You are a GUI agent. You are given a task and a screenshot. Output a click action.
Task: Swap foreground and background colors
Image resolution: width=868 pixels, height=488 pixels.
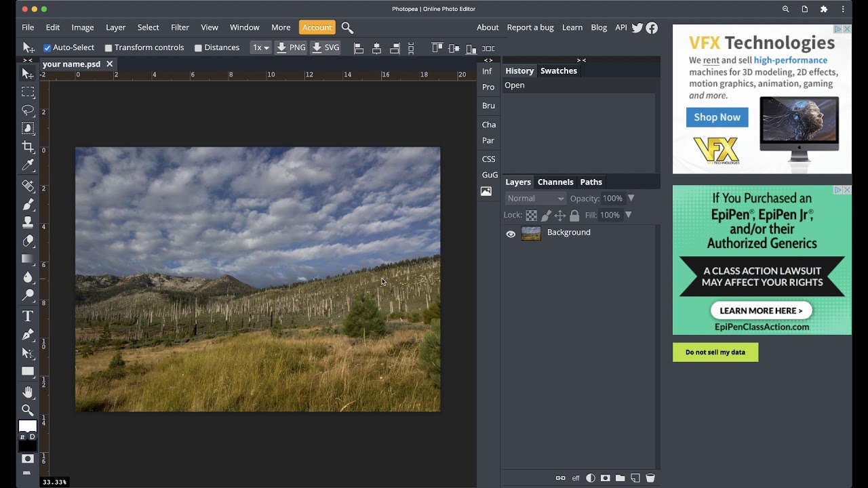tap(22, 437)
